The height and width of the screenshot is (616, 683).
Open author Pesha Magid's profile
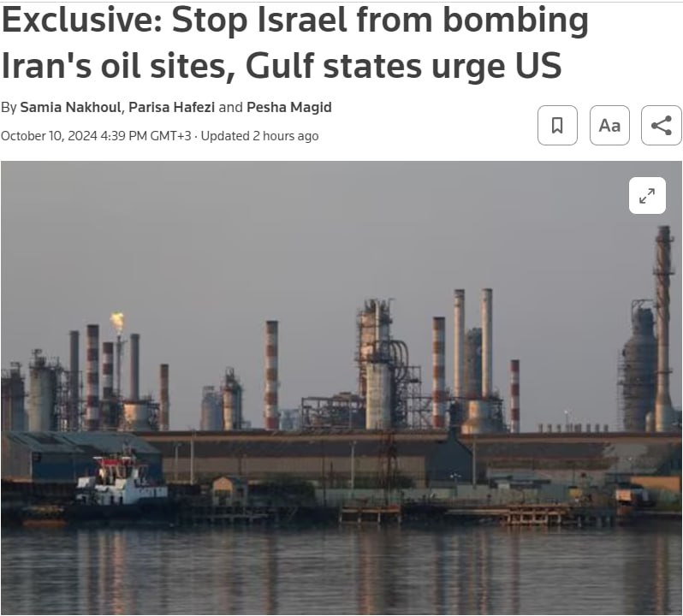pos(288,107)
